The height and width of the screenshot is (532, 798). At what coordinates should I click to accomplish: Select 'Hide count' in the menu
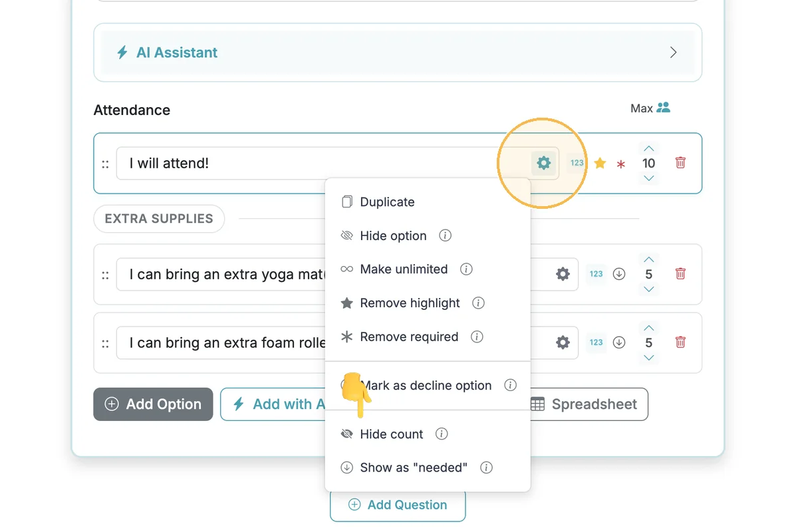(x=391, y=434)
